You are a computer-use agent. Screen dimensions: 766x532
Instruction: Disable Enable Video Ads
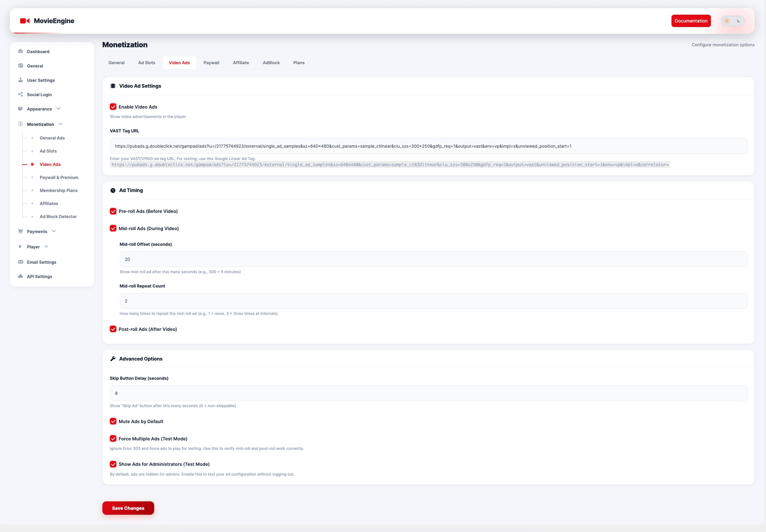[113, 107]
